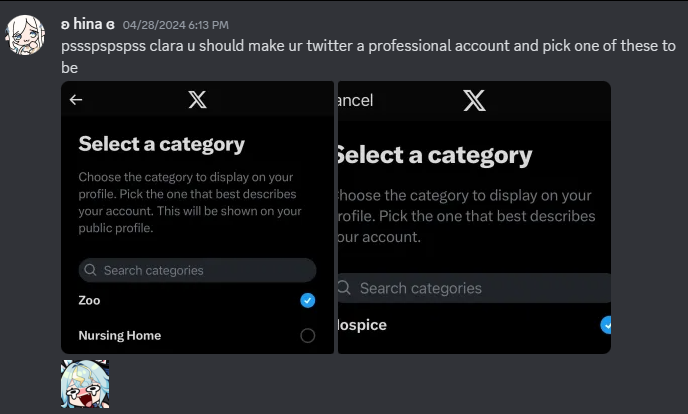
Task: Click the magnifier icon in right search bar
Action: tap(344, 288)
